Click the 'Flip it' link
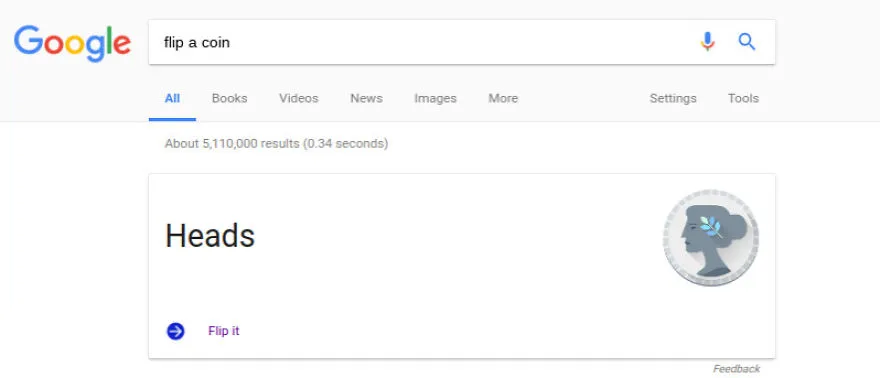880x378 pixels. point(223,331)
